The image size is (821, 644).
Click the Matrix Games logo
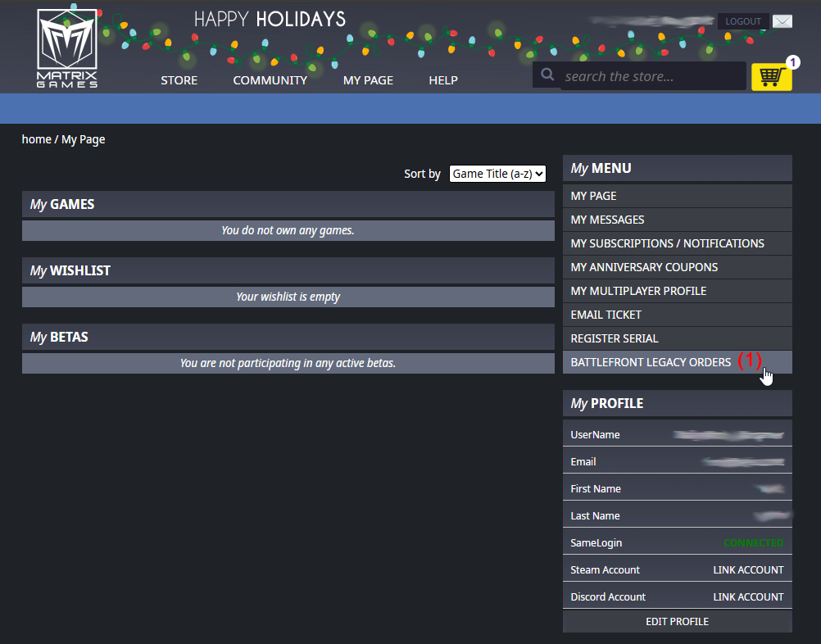[67, 48]
